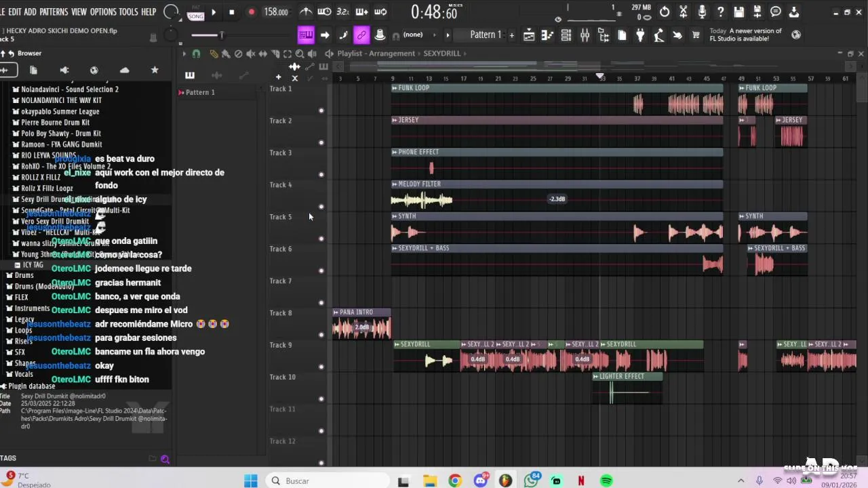Screen dimensions: 868x488
Task: Switch the PAT/SONG mode toggle
Action: tap(195, 12)
